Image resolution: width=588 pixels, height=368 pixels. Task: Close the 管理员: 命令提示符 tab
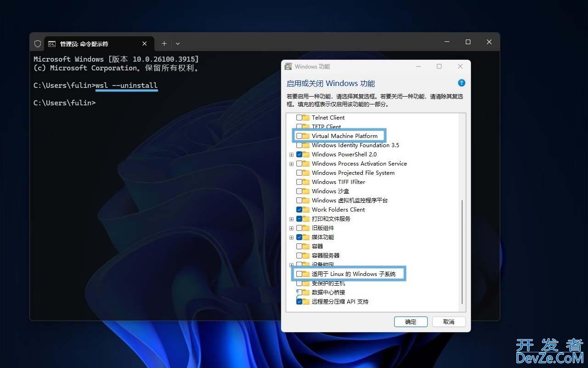click(x=145, y=44)
